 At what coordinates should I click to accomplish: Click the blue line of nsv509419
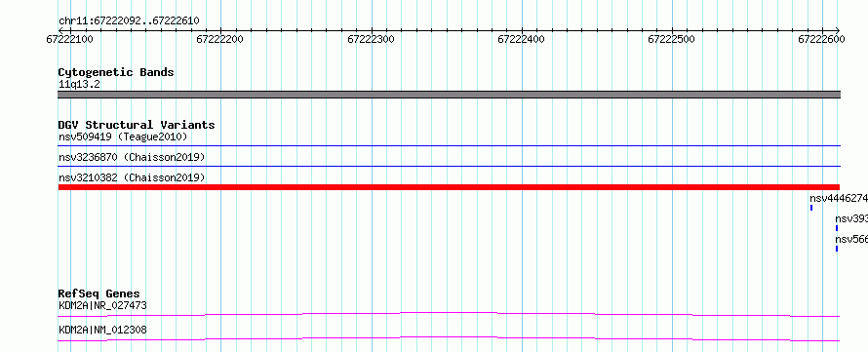[449, 145]
